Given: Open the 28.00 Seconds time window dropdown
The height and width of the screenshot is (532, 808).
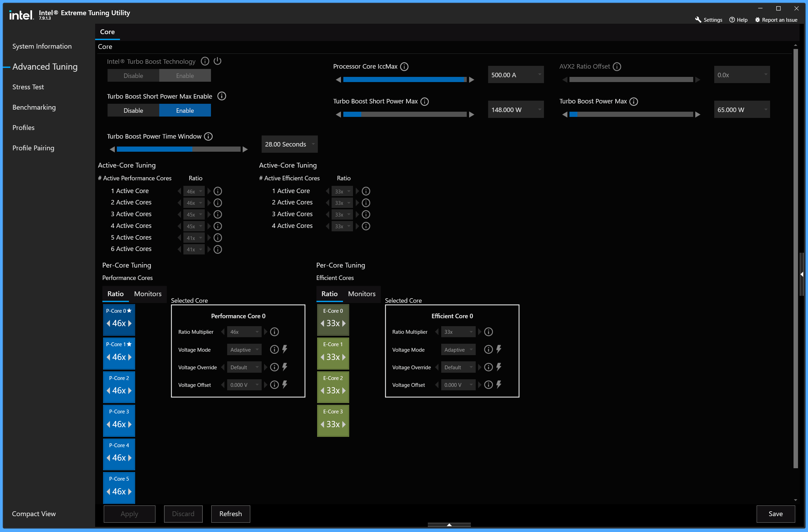Looking at the screenshot, I should 290,144.
